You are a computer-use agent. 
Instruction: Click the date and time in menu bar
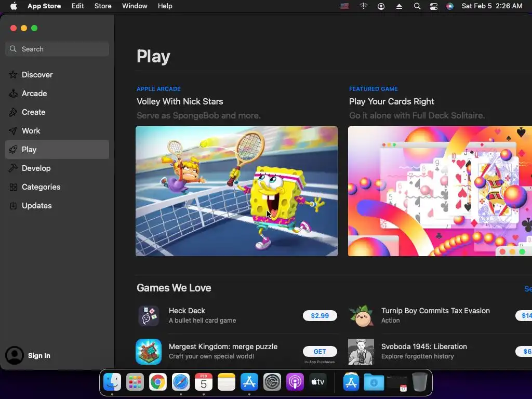click(x=492, y=6)
